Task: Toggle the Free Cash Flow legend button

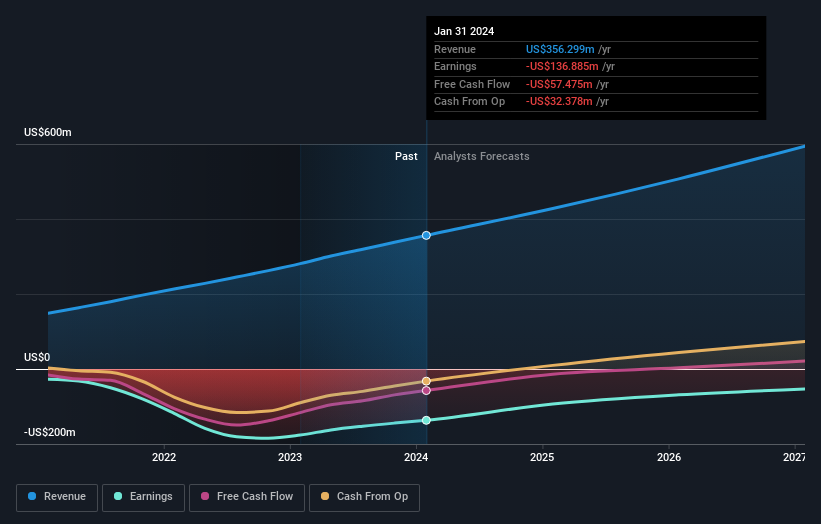Action: tap(247, 497)
